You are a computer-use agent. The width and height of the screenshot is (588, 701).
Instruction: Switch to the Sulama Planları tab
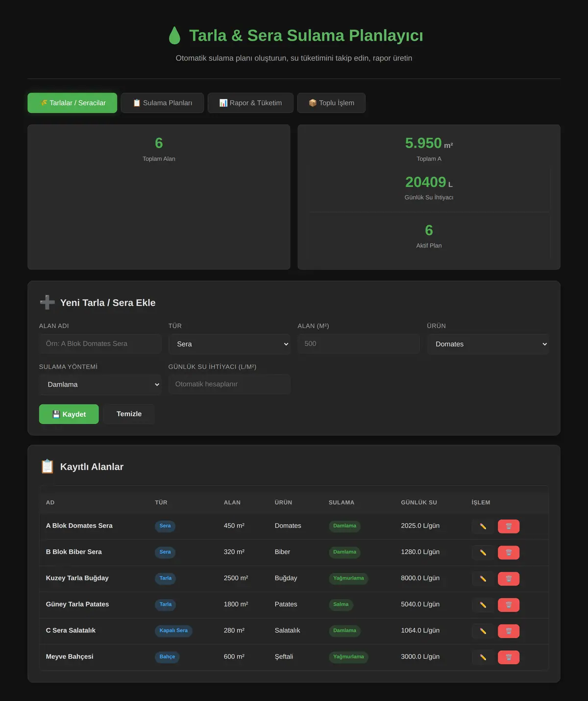[162, 103]
